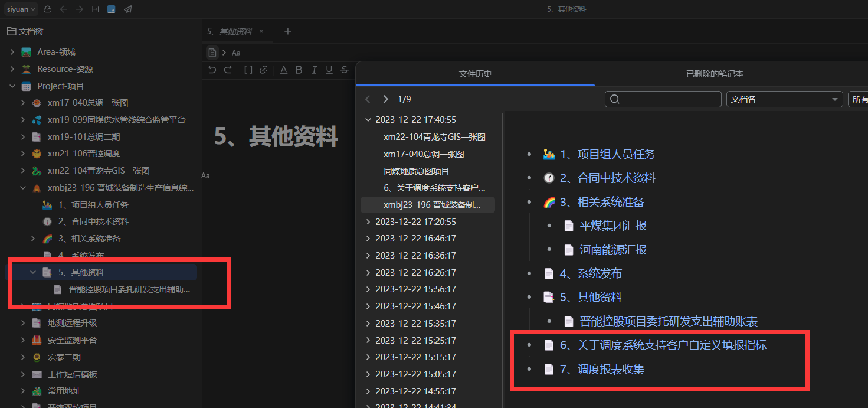
Task: Expand 3、相关系统准备 in the document tree
Action: click(34, 239)
